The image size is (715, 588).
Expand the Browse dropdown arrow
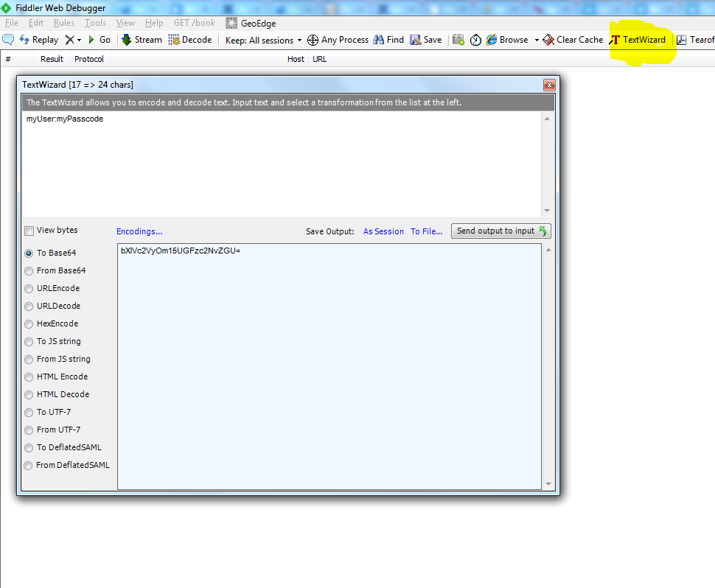(x=537, y=40)
